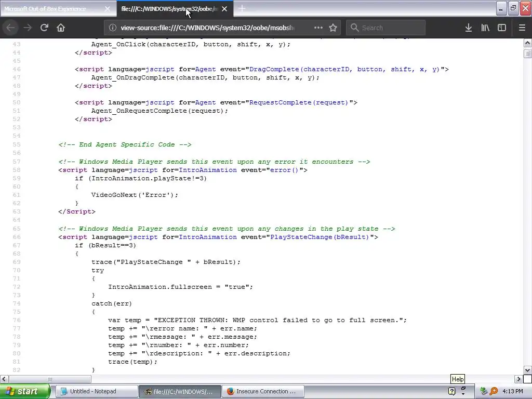Click the "EXCEPTION THROWN" string line
This screenshot has width=532, height=399.
pyautogui.click(x=257, y=320)
